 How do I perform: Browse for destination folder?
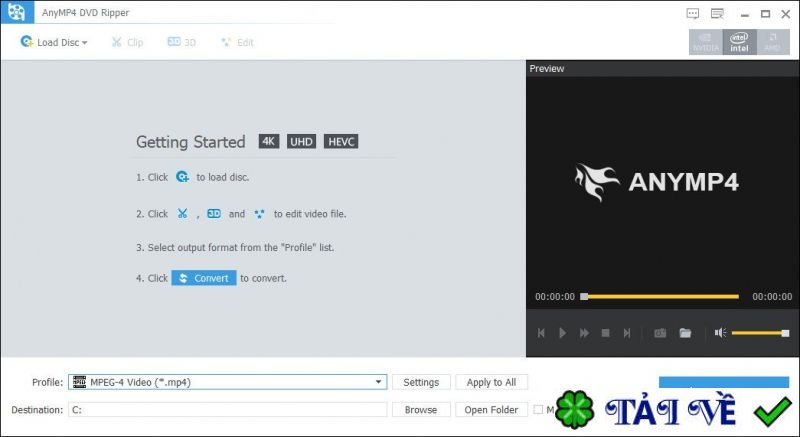click(421, 409)
